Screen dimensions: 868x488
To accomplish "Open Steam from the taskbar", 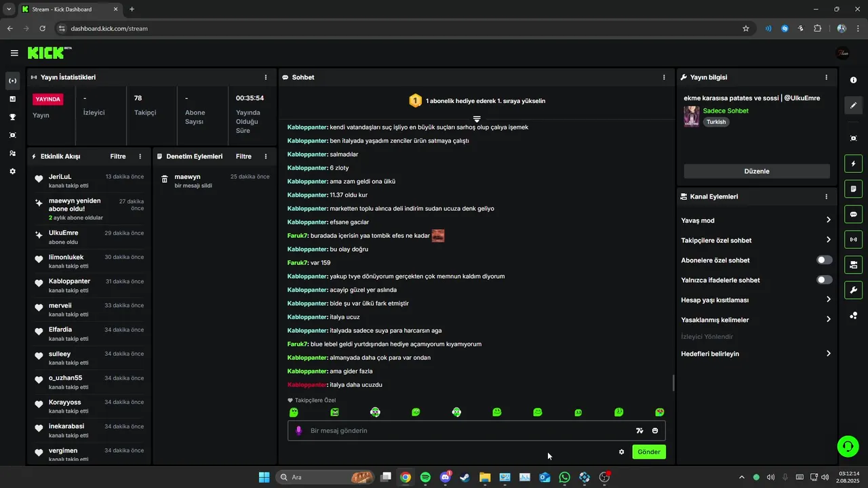I will [x=465, y=477].
